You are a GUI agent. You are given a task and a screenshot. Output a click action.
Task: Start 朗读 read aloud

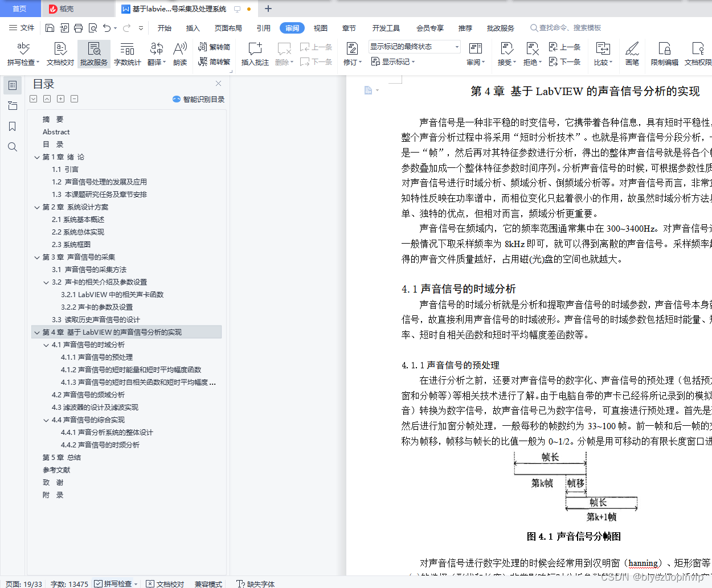[x=180, y=54]
